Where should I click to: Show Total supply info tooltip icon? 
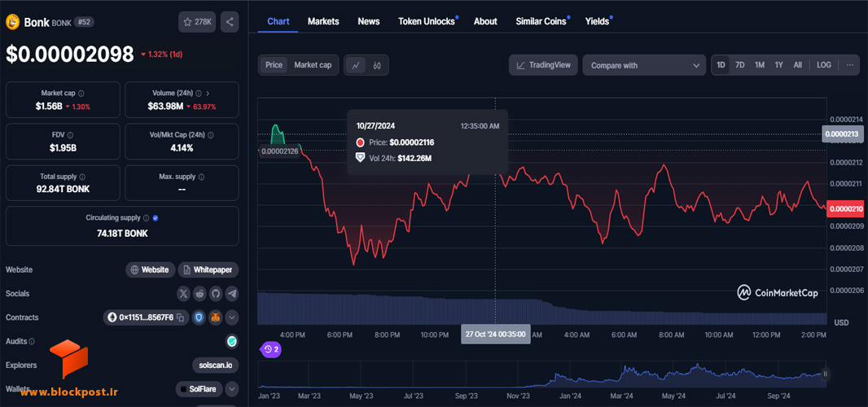click(x=82, y=177)
